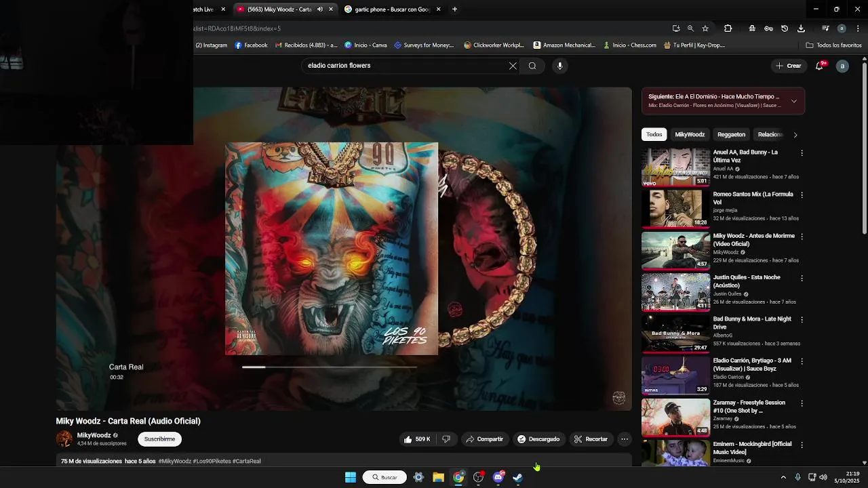Viewport: 868px width, 488px height.
Task: Open the Todos los favoritos folder
Action: point(833,45)
